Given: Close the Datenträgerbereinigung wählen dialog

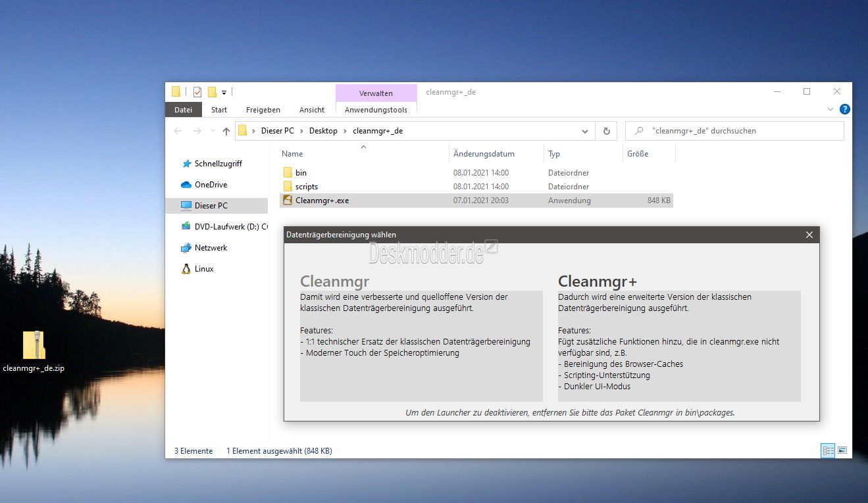Looking at the screenshot, I should (x=809, y=235).
